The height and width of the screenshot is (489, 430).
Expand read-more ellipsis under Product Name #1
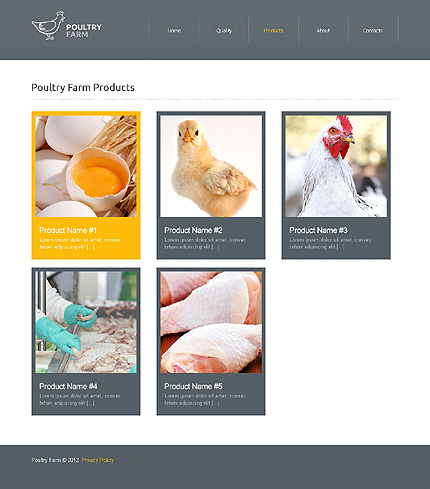click(90, 247)
